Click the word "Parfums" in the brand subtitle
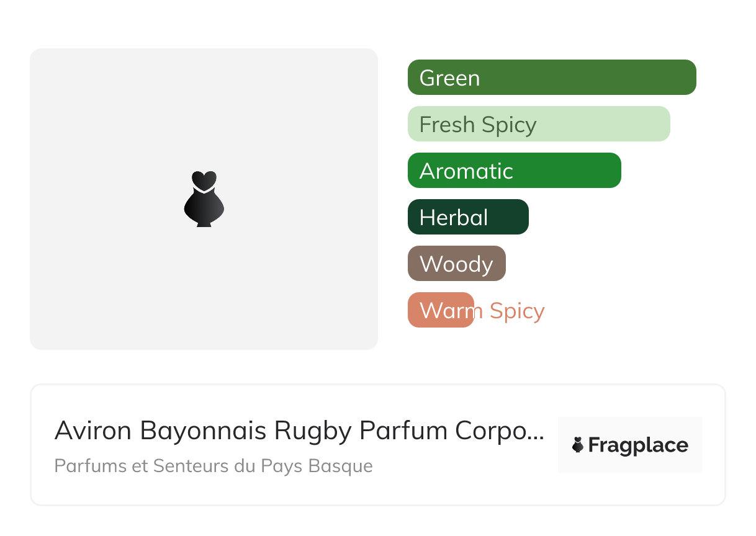 79,466
